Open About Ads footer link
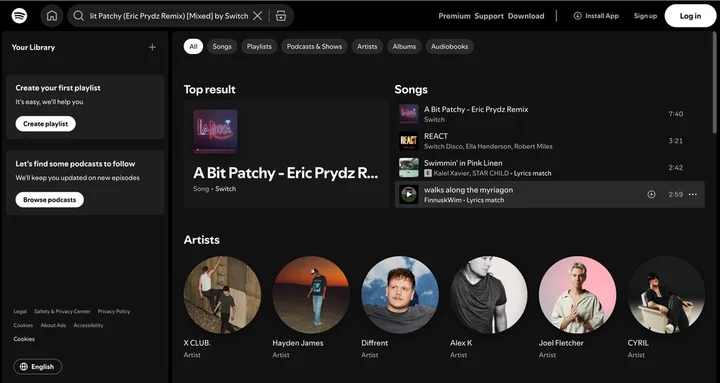This screenshot has width=720, height=383. pos(53,325)
